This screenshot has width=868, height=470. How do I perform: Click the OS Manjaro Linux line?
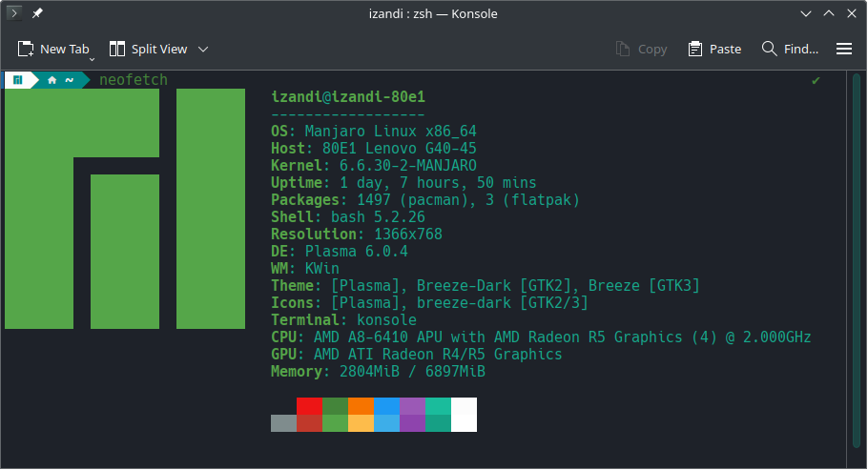pyautogui.click(x=374, y=132)
